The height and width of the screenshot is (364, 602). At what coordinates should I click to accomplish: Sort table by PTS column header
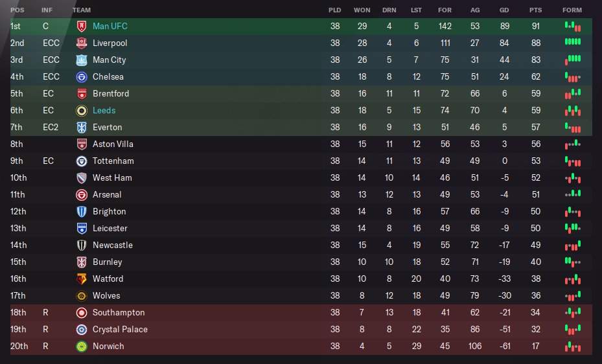[535, 10]
